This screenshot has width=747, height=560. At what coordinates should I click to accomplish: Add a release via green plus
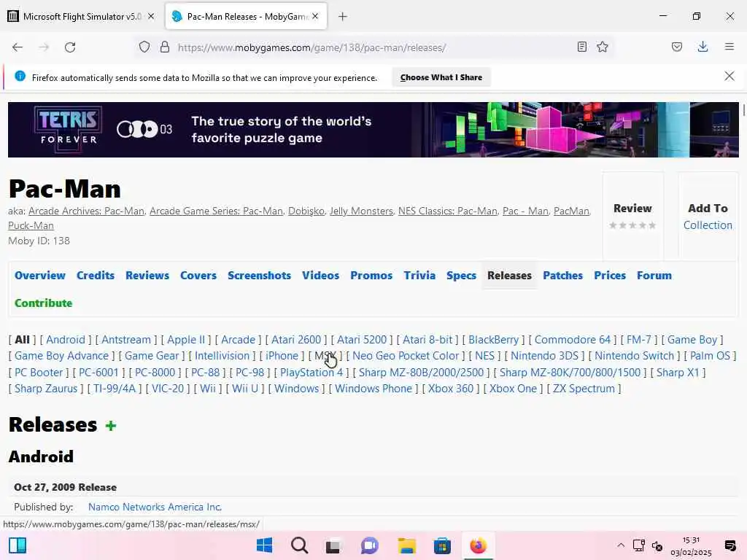tap(111, 425)
